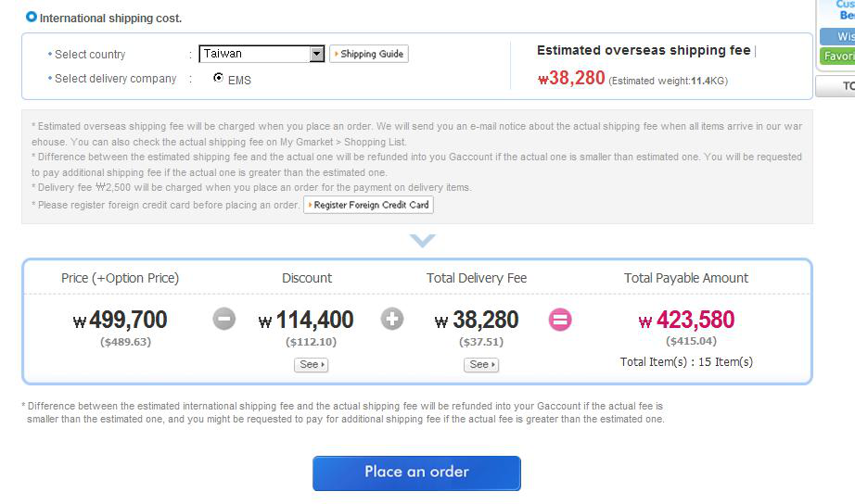
Task: Click the TOP button in sidebar
Action: pos(838,86)
